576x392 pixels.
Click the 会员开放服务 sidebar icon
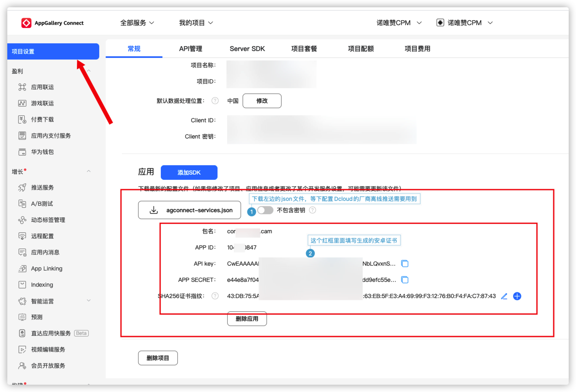click(x=22, y=365)
